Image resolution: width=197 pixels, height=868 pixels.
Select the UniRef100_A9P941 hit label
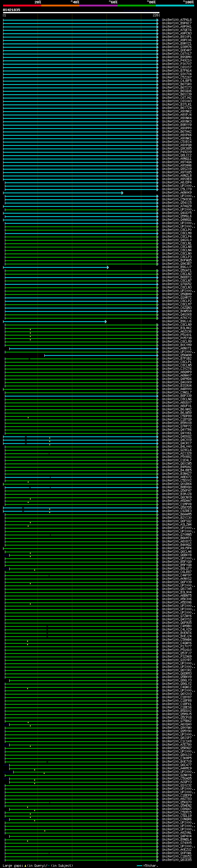tap(177, 26)
